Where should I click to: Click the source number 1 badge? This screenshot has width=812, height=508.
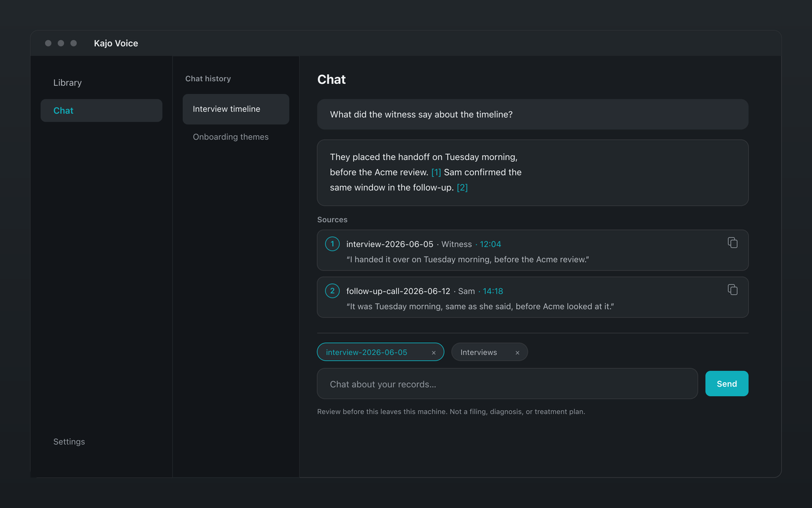coord(332,244)
